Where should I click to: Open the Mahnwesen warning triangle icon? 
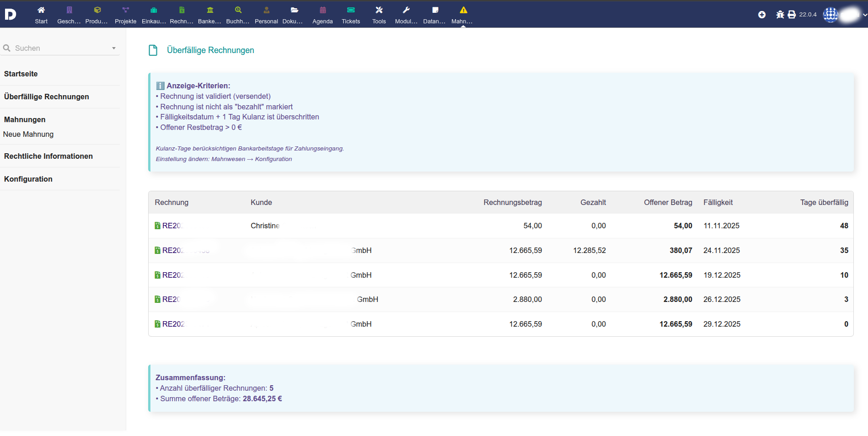coord(463,10)
